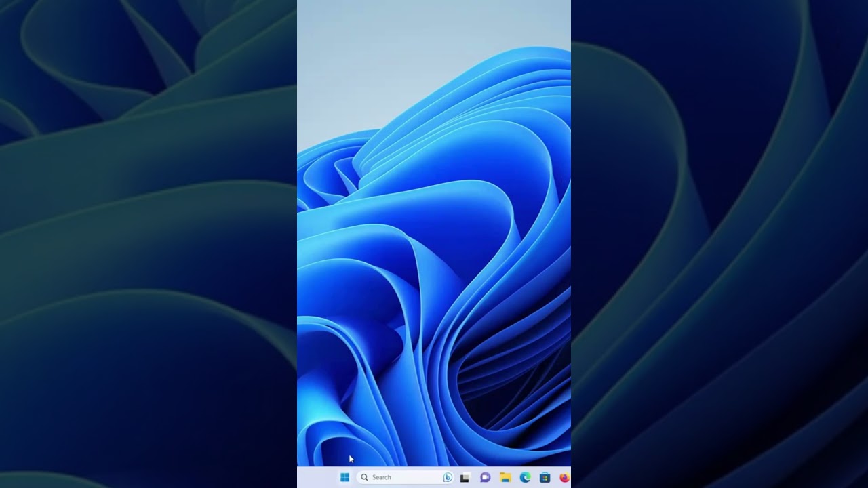Open Task View on the taskbar
Viewport: 868px width, 488px height.
[465, 477]
